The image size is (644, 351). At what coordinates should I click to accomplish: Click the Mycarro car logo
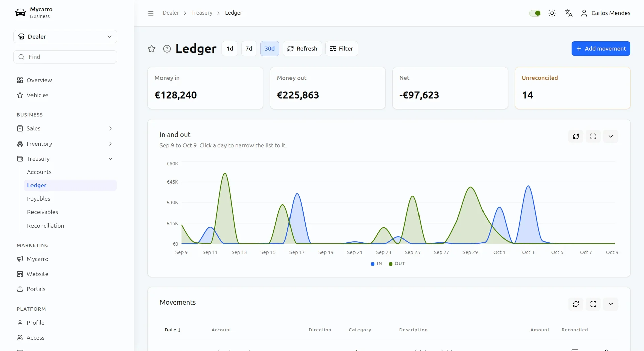[x=20, y=13]
